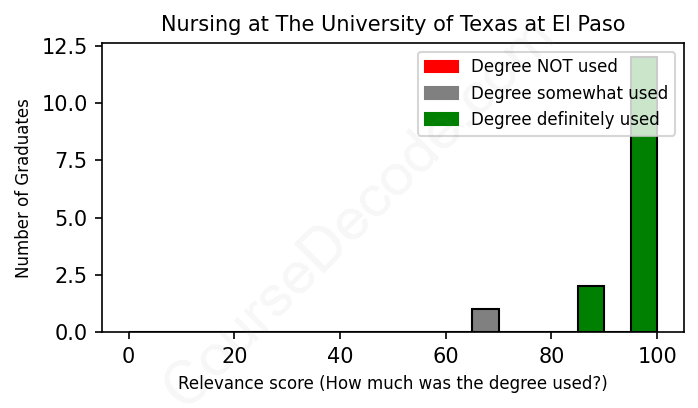
Task: Click the red 'Degree NOT used' legend swatch
Action: (441, 67)
